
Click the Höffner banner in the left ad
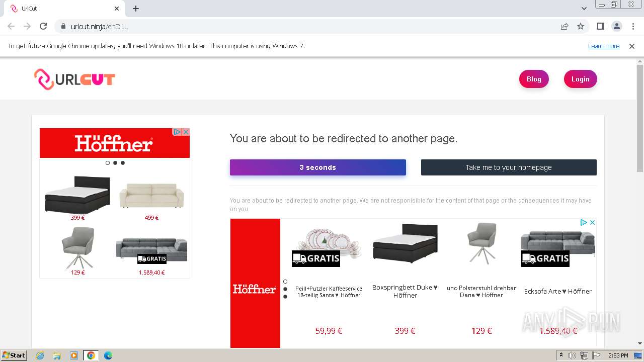(x=114, y=144)
